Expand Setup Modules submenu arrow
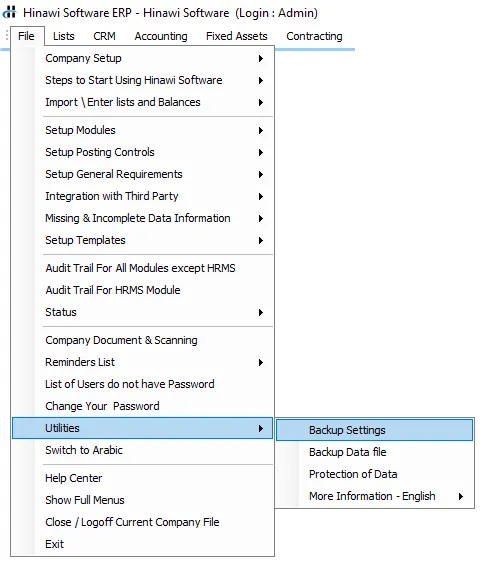 coord(261,130)
